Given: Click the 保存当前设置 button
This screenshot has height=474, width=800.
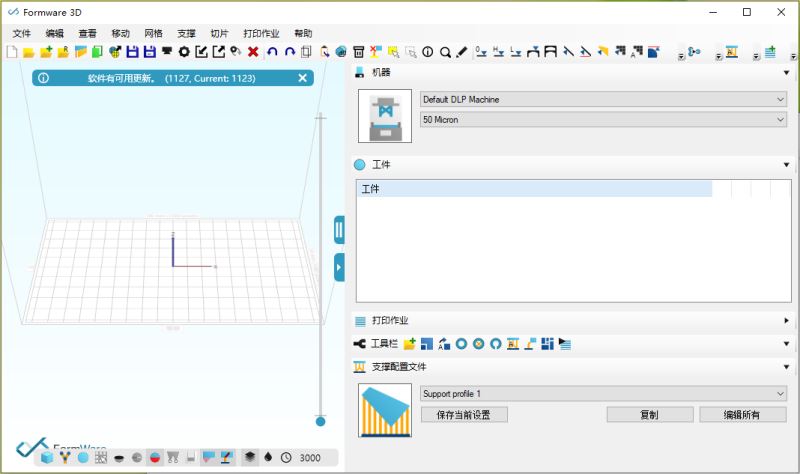Looking at the screenshot, I should coord(464,415).
